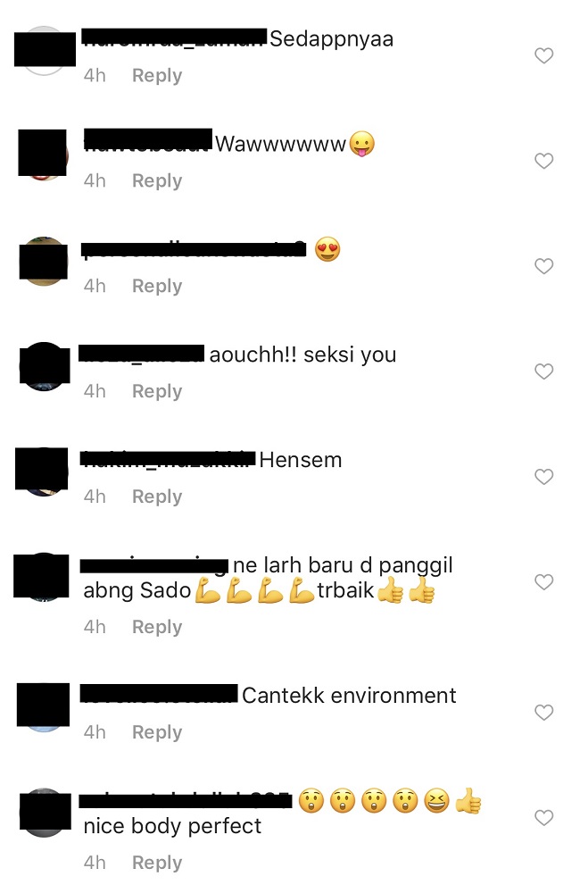588x893 pixels.
Task: Reply to the "Sedappnyaa" comment
Action: click(x=157, y=75)
